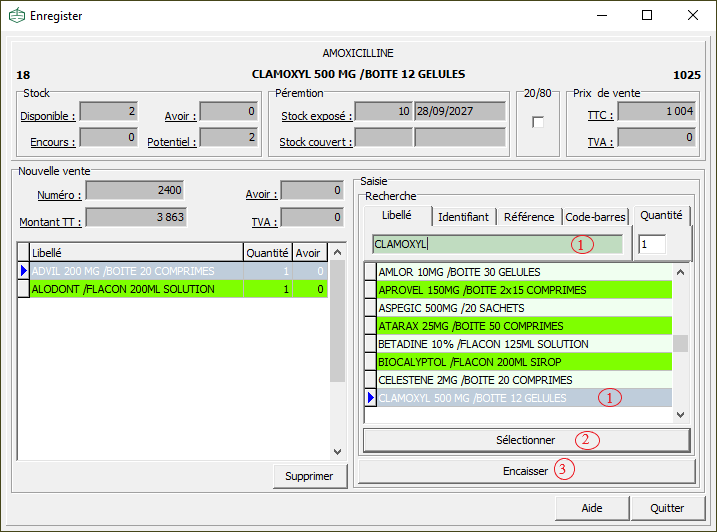Click the Enregister app icon in title bar
Image resolution: width=717 pixels, height=532 pixels.
[17, 16]
